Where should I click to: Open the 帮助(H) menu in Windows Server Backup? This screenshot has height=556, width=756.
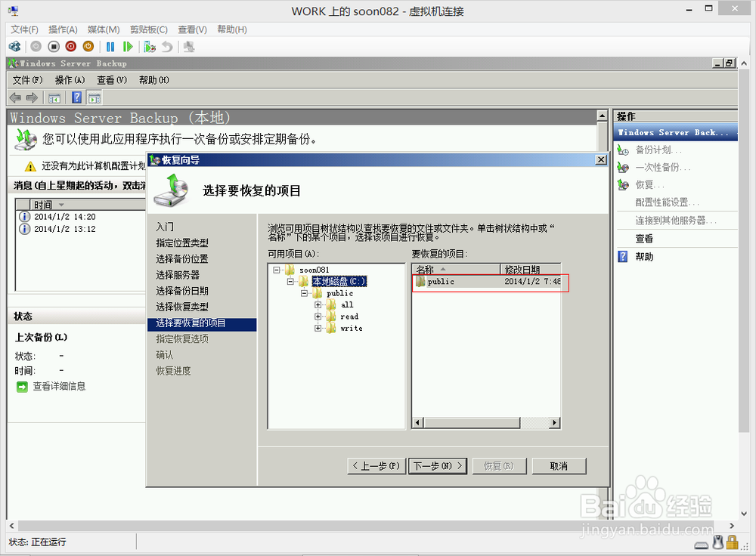pyautogui.click(x=153, y=80)
